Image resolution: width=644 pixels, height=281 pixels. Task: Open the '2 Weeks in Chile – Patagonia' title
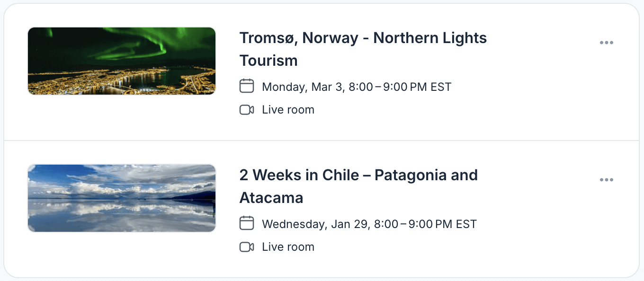click(x=358, y=175)
